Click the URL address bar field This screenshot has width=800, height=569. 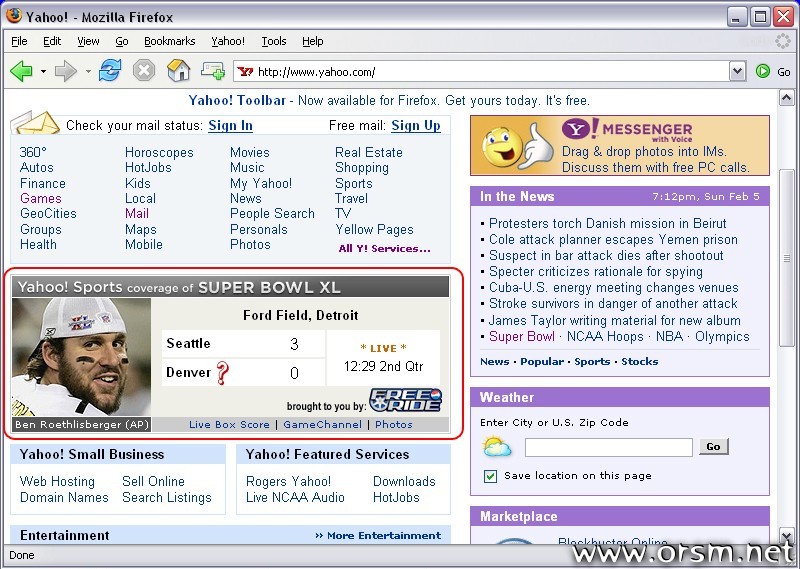(482, 71)
